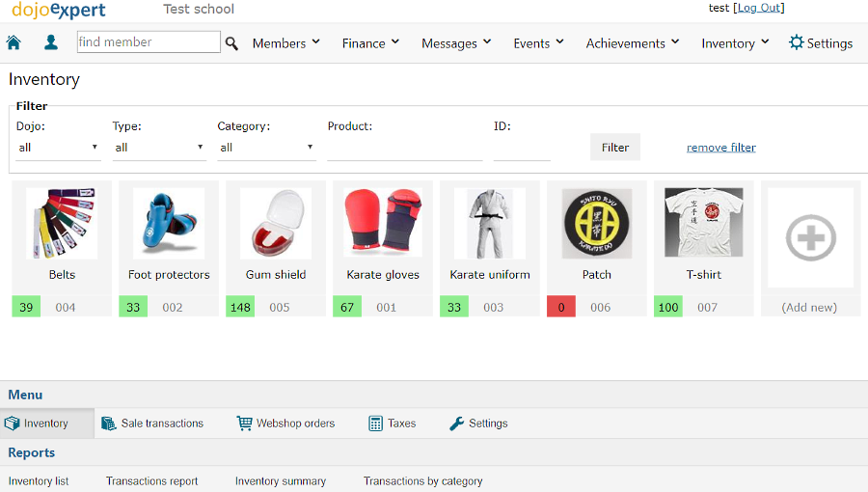
Task: Click the ID filter text field
Action: click(x=522, y=148)
